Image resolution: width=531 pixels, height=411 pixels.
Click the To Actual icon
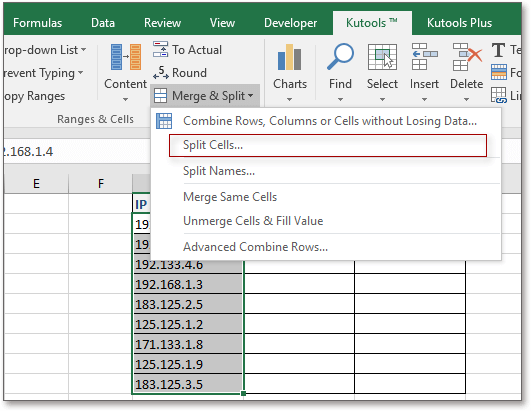click(160, 49)
